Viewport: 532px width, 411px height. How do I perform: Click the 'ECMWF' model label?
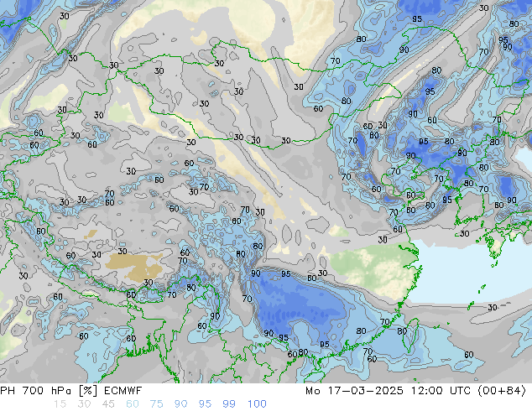123,391
